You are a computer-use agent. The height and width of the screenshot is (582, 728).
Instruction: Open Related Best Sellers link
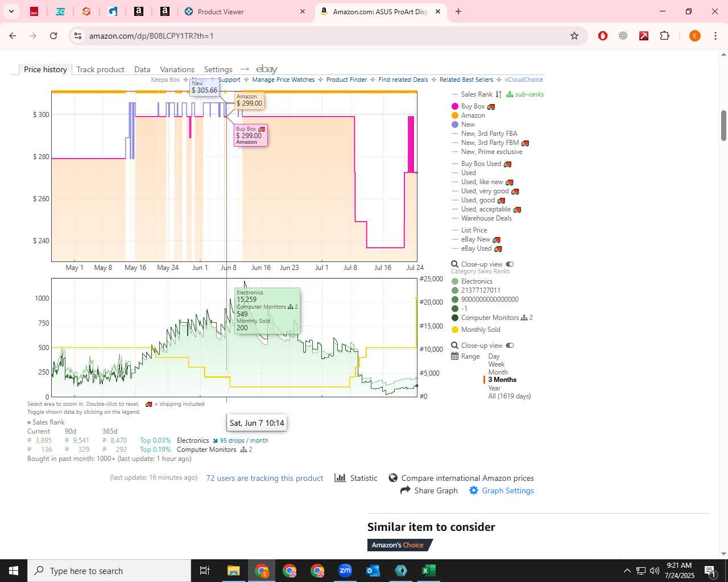(466, 80)
